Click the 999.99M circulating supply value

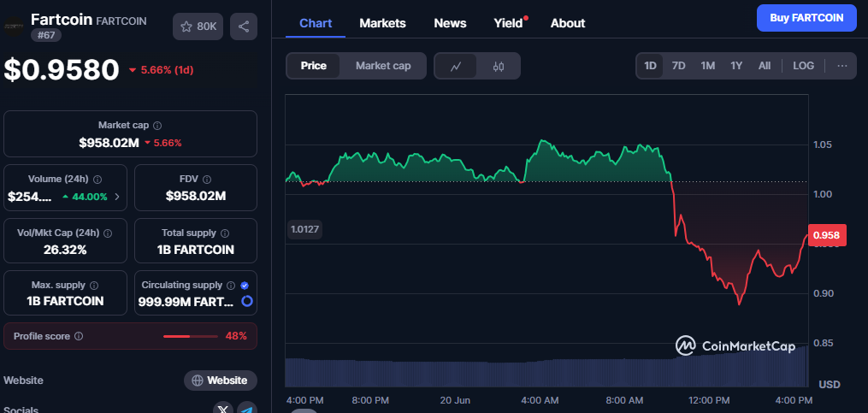coord(187,302)
